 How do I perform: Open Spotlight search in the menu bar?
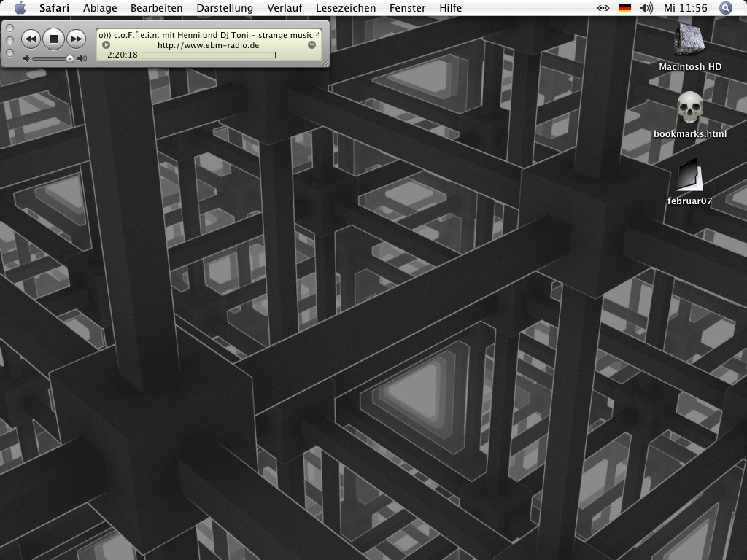point(725,8)
